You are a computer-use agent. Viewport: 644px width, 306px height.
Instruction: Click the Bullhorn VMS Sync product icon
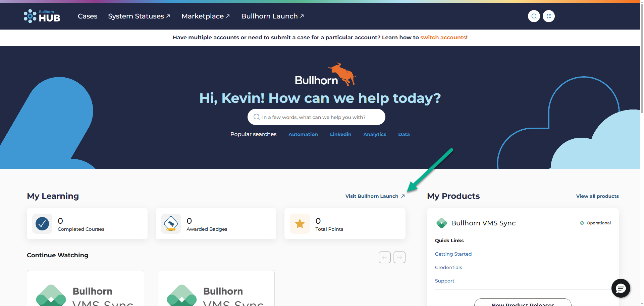441,223
